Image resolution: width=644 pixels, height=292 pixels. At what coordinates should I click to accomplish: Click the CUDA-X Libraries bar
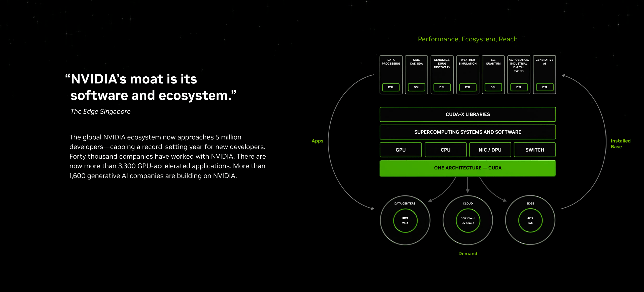coord(468,114)
